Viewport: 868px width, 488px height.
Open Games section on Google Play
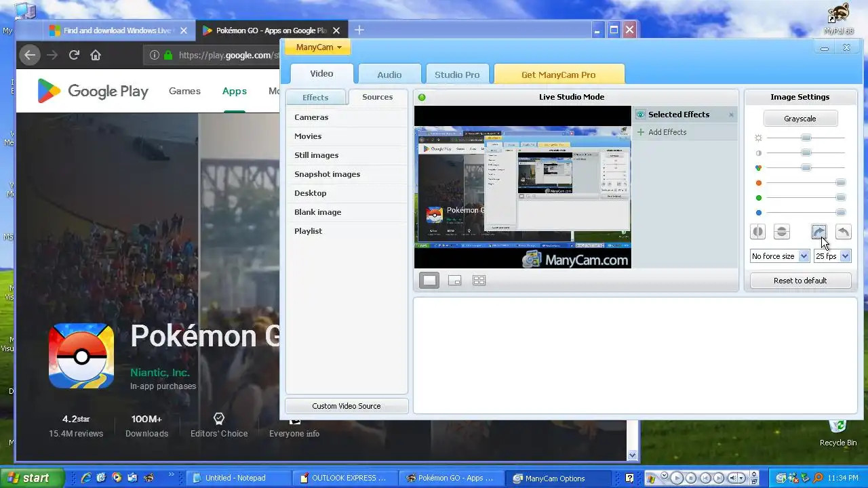click(184, 91)
